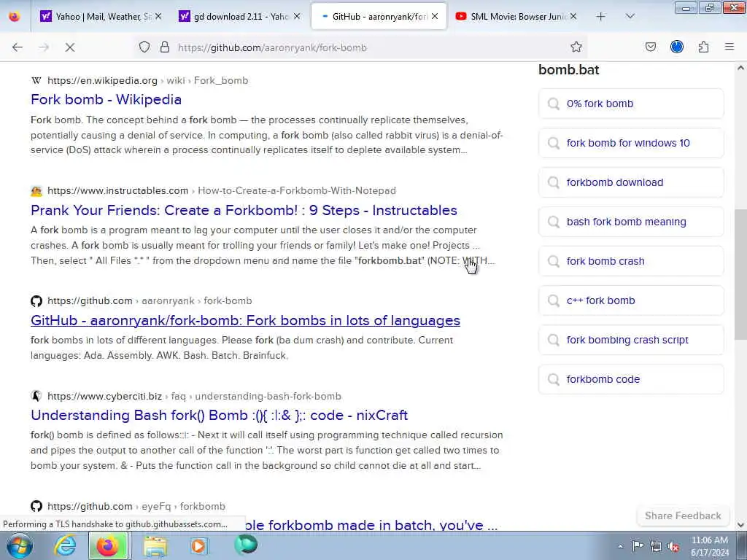This screenshot has width=747, height=560.
Task: Click the tracking protection shield icon
Action: [x=144, y=47]
